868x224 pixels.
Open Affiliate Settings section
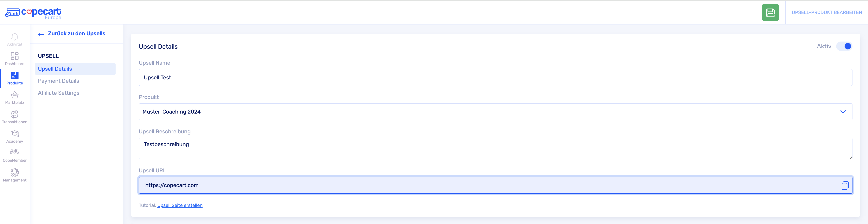(59, 93)
